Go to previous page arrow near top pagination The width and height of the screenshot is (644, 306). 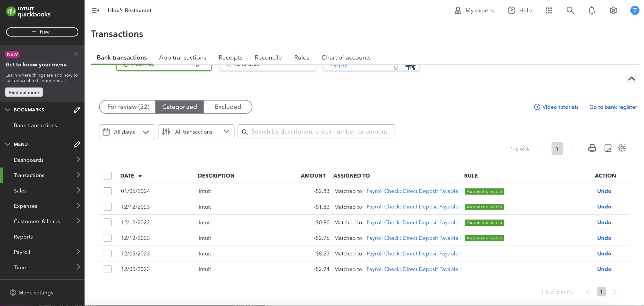[x=543, y=149]
